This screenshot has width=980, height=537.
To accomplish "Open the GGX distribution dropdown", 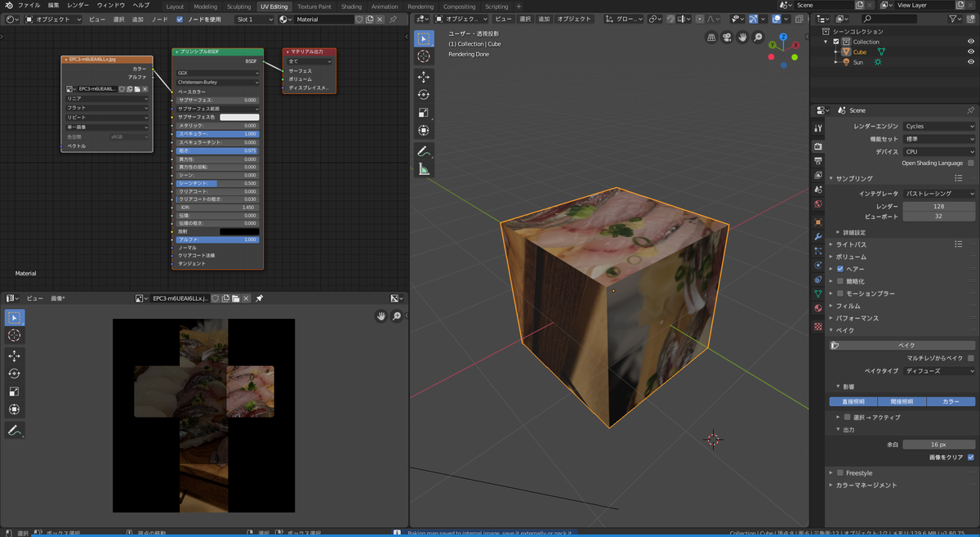I will click(217, 73).
